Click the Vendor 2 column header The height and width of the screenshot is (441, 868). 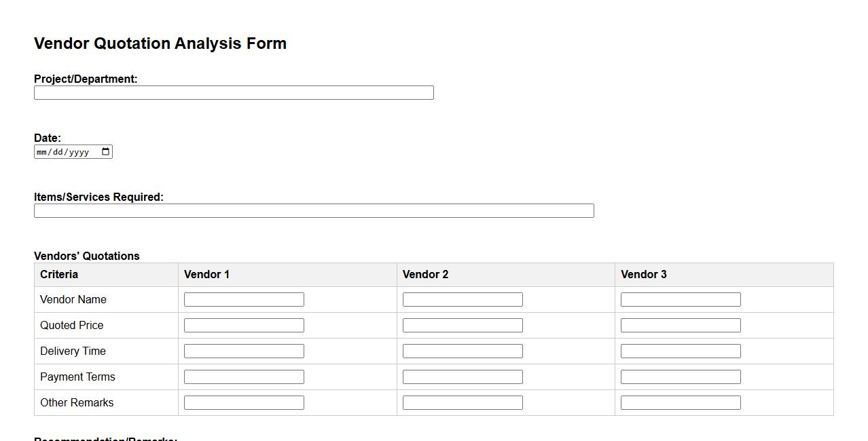pos(426,275)
